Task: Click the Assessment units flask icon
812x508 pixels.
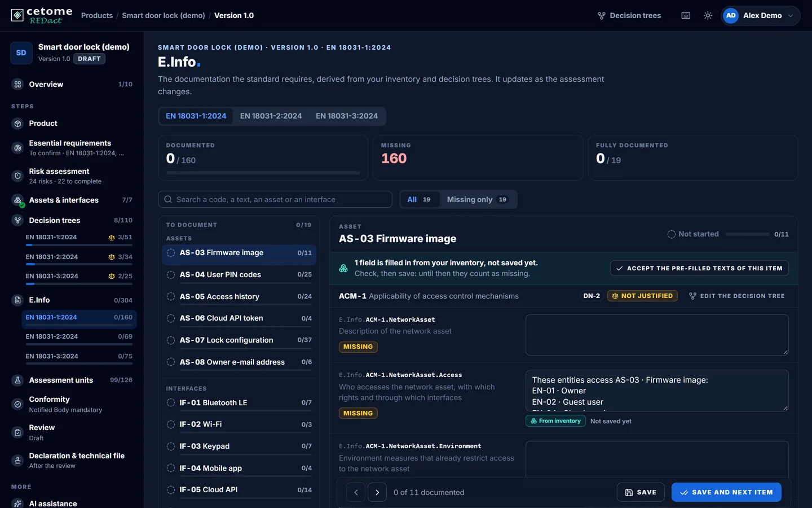Action: click(x=17, y=380)
